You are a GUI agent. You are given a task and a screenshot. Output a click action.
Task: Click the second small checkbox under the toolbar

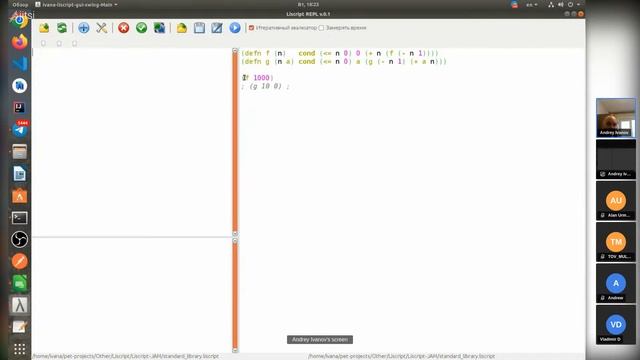pyautogui.click(x=59, y=43)
